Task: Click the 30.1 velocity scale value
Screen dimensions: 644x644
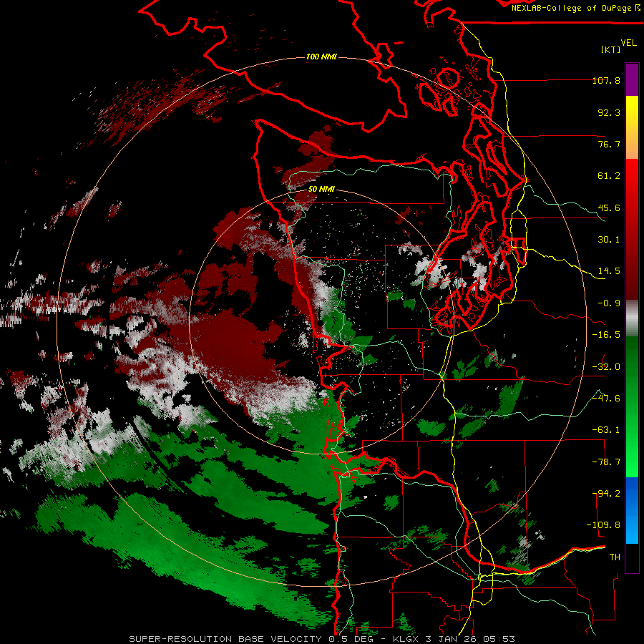Action: [609, 240]
